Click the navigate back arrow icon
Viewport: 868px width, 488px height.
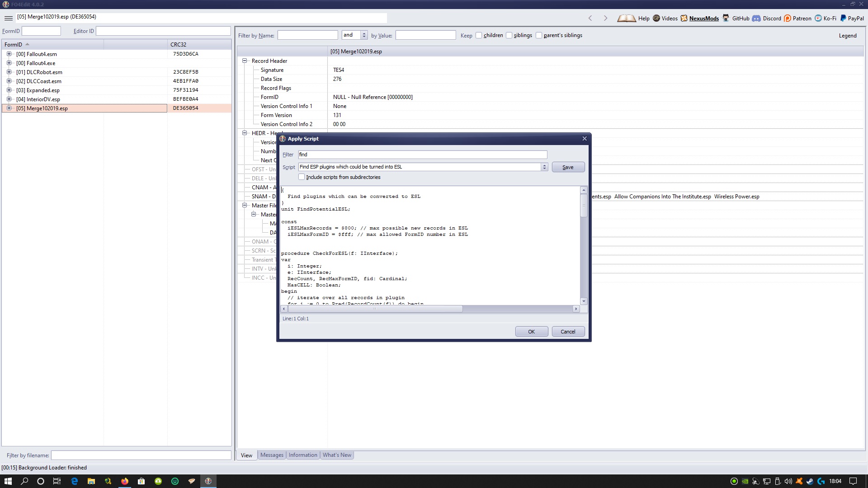(590, 18)
